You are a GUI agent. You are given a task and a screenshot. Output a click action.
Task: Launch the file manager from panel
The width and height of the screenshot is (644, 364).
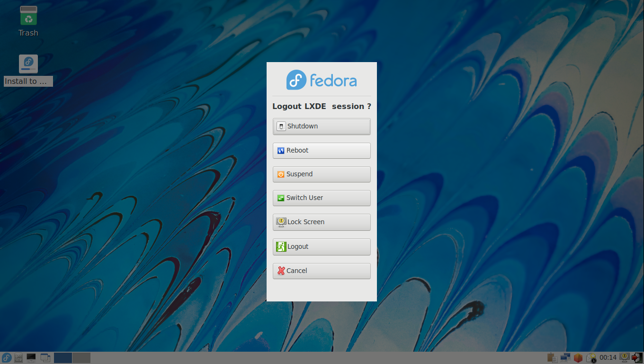pyautogui.click(x=18, y=358)
